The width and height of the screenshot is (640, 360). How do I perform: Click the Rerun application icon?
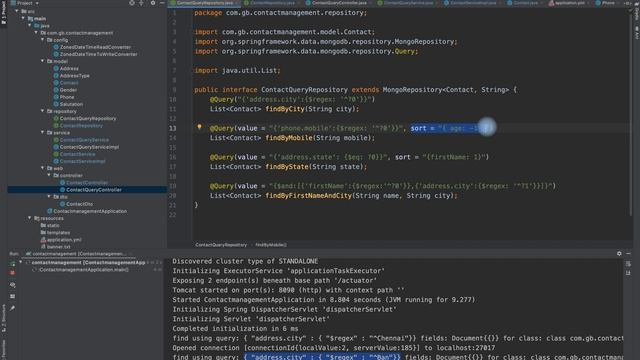click(13, 264)
